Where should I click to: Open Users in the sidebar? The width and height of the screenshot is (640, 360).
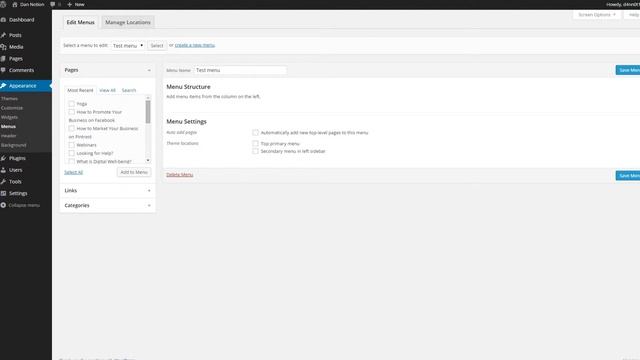(16, 170)
